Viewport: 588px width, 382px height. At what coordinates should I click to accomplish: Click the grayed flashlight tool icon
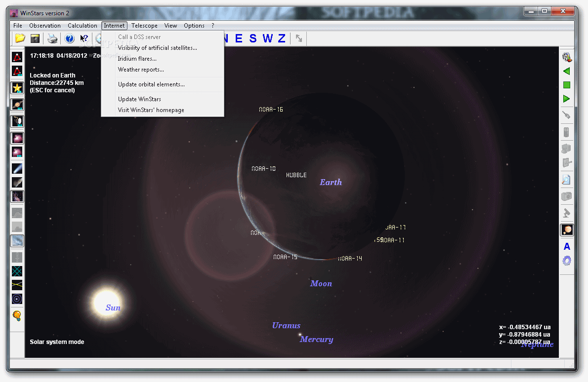click(567, 115)
